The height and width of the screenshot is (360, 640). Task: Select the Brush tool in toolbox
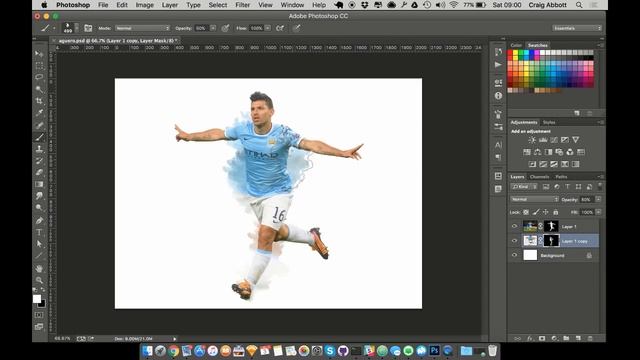(39, 137)
